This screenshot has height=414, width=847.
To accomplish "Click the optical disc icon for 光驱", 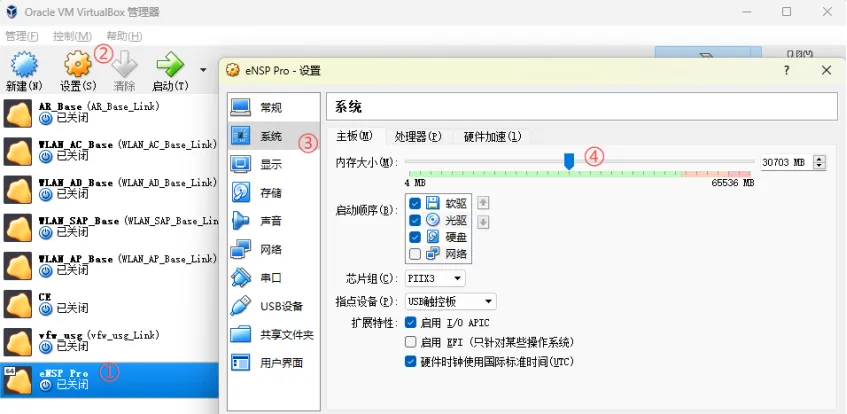I will 433,221.
